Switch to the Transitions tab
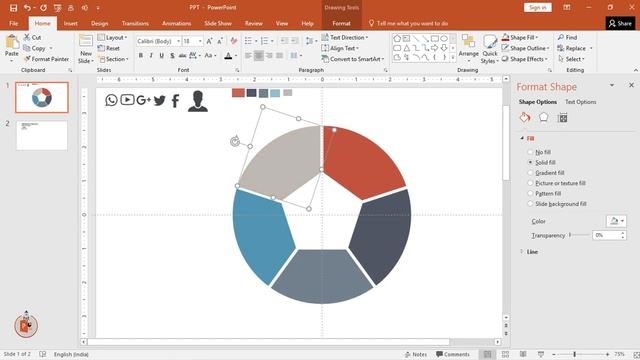The height and width of the screenshot is (360, 640). (135, 24)
